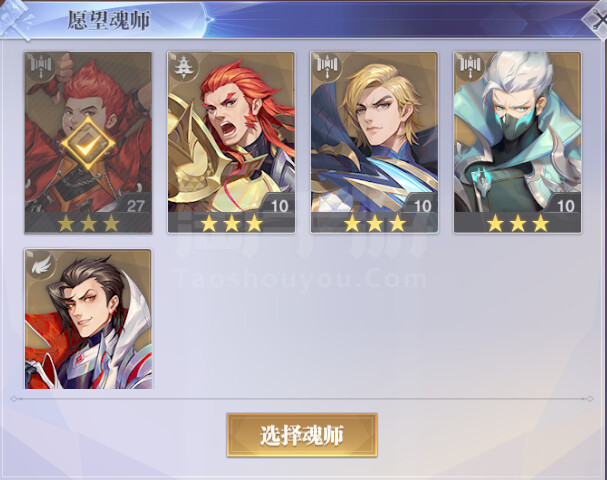Click the class icon on the masked hero card
Screen dimensions: 607x480
[470, 65]
